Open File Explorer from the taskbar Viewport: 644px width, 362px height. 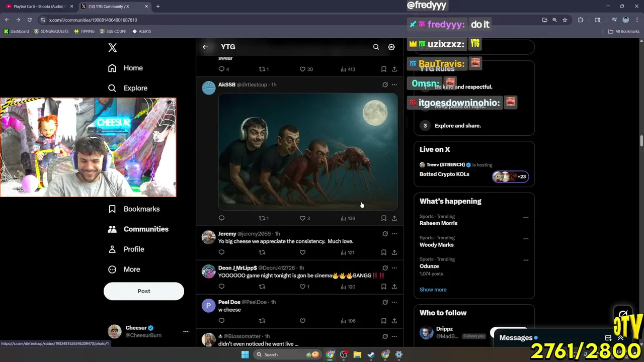point(357,354)
